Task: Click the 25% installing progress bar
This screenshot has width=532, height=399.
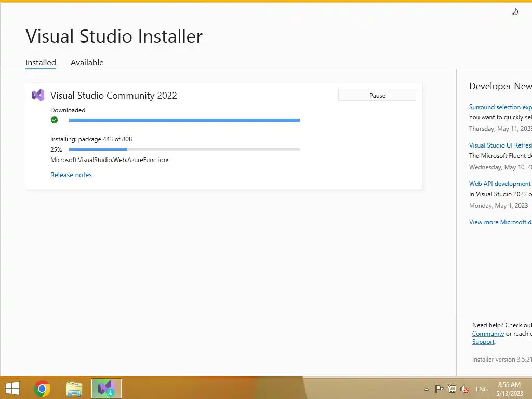Action: pos(184,149)
